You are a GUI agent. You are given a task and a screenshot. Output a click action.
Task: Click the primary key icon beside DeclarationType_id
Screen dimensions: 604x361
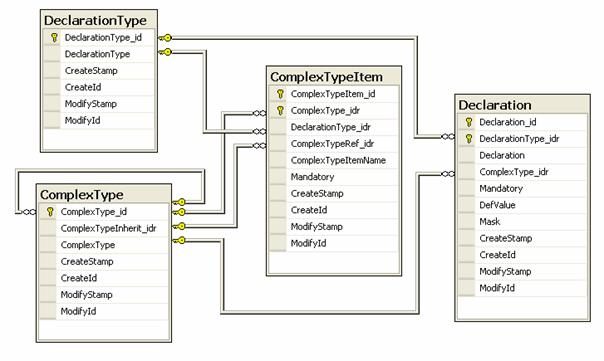click(54, 38)
